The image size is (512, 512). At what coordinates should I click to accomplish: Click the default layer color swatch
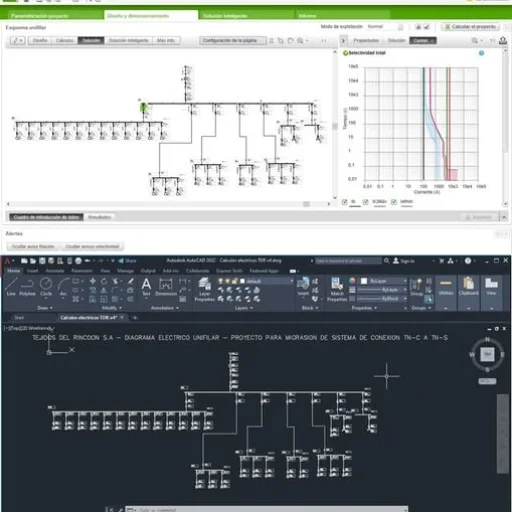(242, 281)
